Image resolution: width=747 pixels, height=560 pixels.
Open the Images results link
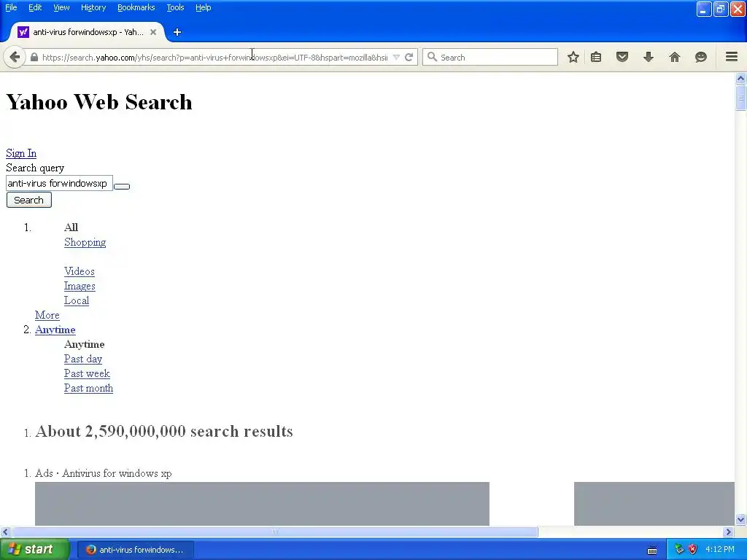click(x=80, y=286)
